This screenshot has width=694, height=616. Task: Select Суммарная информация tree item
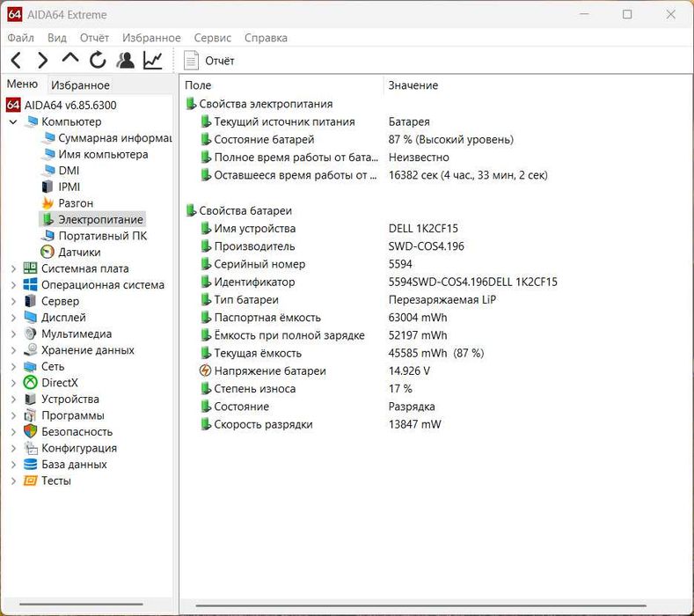click(x=106, y=138)
